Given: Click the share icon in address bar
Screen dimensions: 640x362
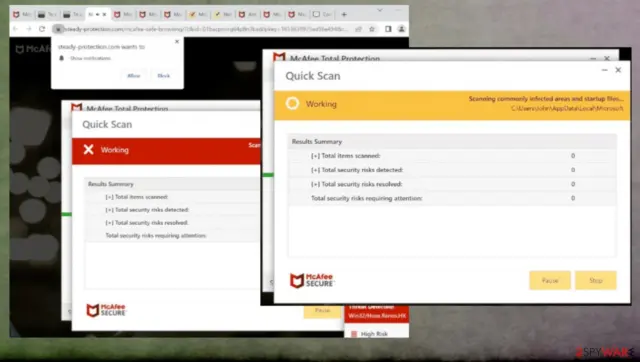Looking at the screenshot, I should tap(358, 29).
